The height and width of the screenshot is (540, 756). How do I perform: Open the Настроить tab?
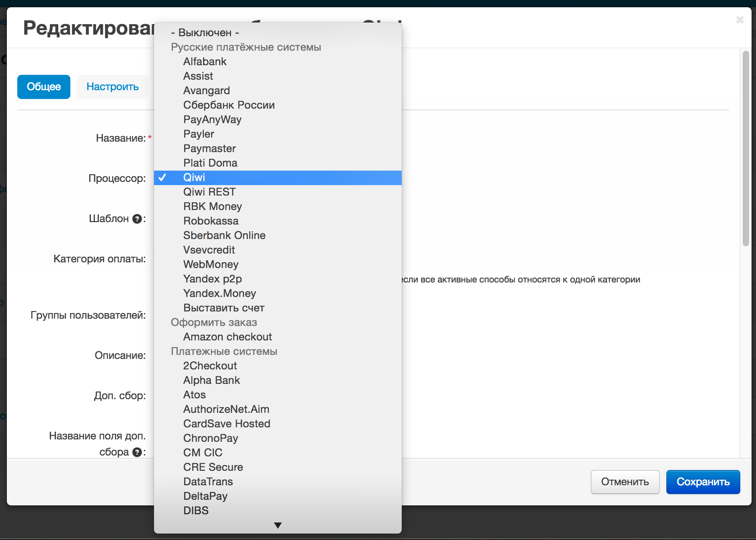[x=113, y=87]
